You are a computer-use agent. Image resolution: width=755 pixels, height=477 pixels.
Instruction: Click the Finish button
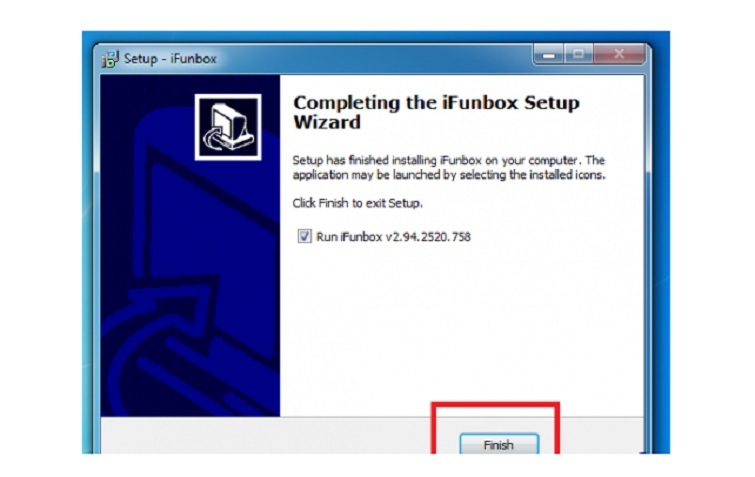coord(499,444)
